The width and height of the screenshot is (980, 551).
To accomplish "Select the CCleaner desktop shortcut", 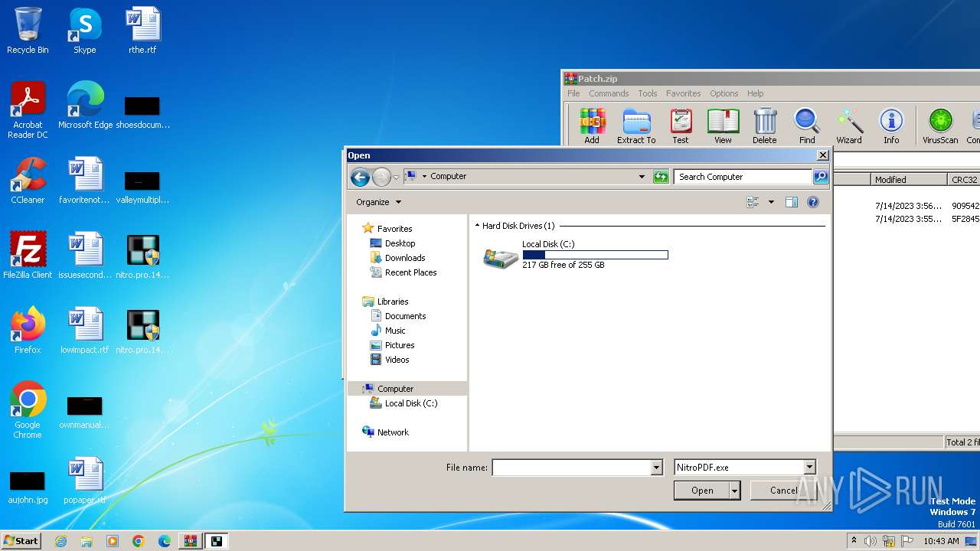I will pos(28,181).
